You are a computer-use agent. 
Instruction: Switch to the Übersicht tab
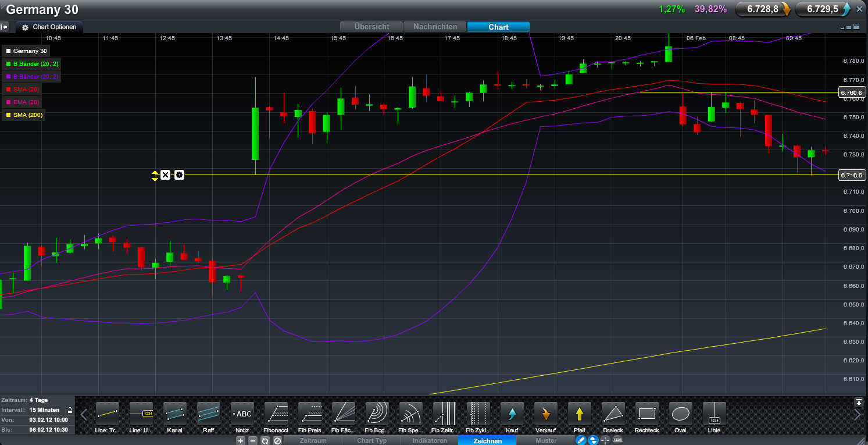(x=372, y=27)
